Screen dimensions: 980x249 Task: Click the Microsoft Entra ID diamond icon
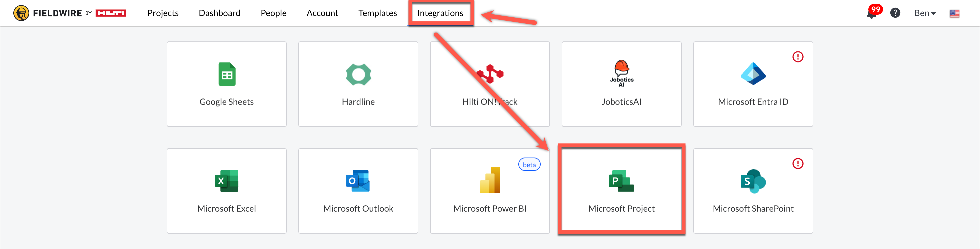pyautogui.click(x=753, y=73)
